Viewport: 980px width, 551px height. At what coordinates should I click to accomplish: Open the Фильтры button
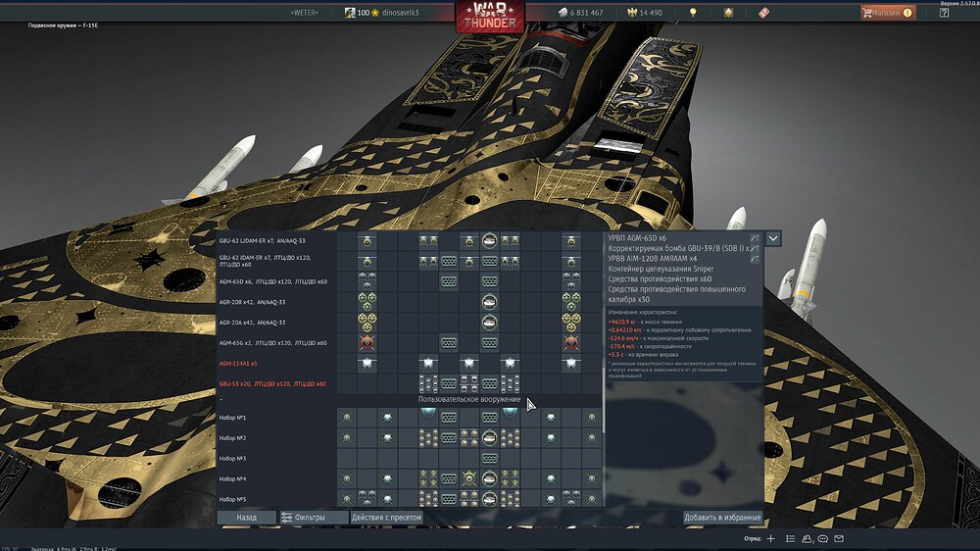314,518
